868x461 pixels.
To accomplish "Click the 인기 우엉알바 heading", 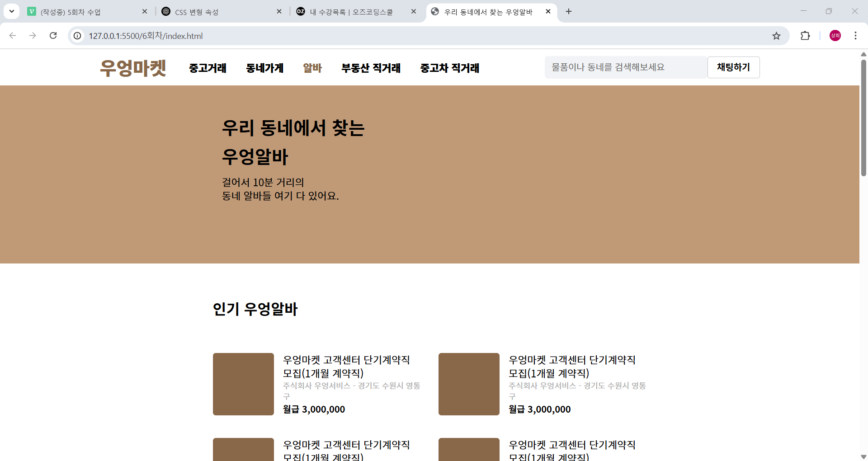I will (255, 309).
